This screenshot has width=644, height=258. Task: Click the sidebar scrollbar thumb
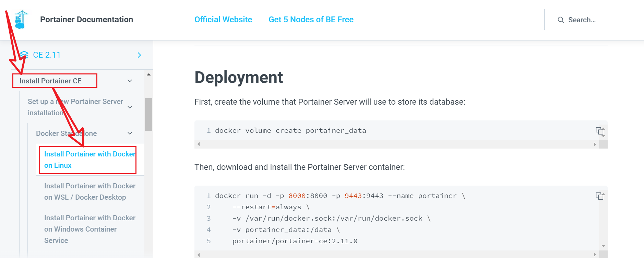point(148,114)
